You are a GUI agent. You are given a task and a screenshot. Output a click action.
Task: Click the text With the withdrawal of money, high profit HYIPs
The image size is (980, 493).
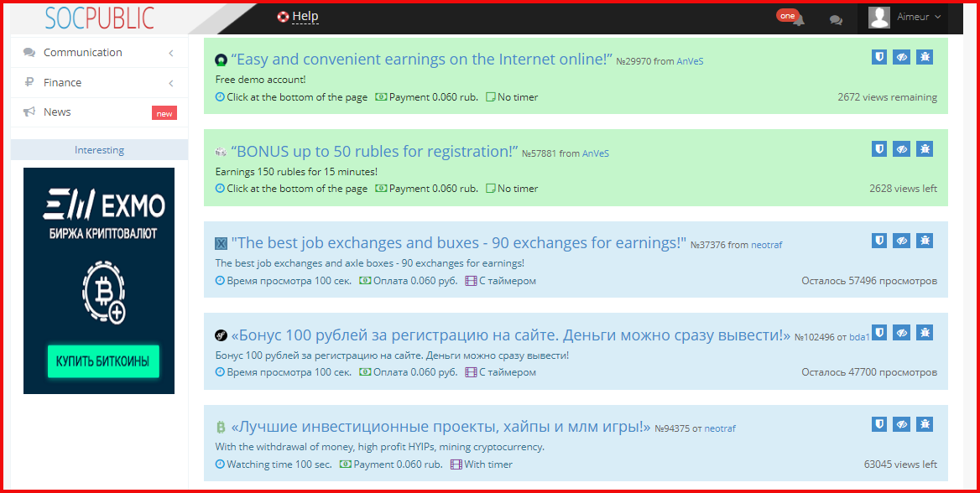(x=380, y=447)
